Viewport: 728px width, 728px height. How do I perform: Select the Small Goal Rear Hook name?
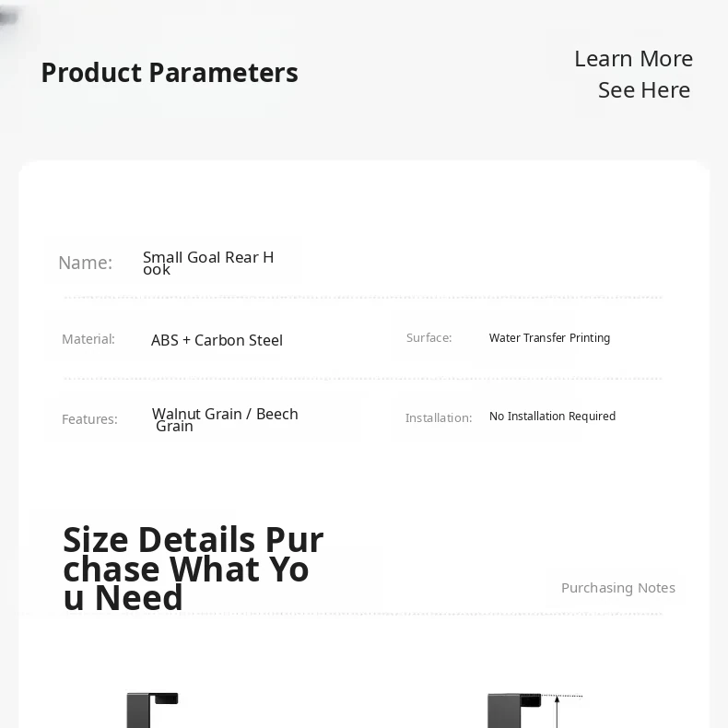[x=208, y=263]
